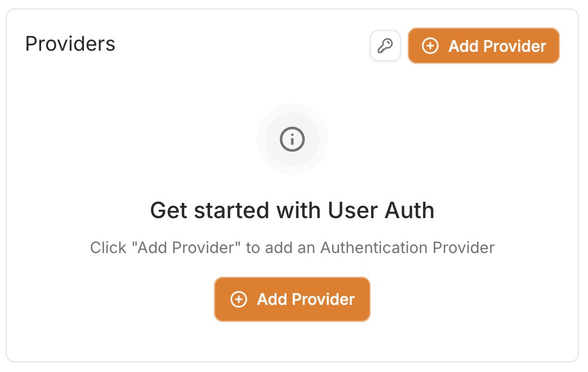Click the word "Click" starting the description line
Viewport: 588px width, 372px height.
coord(108,247)
